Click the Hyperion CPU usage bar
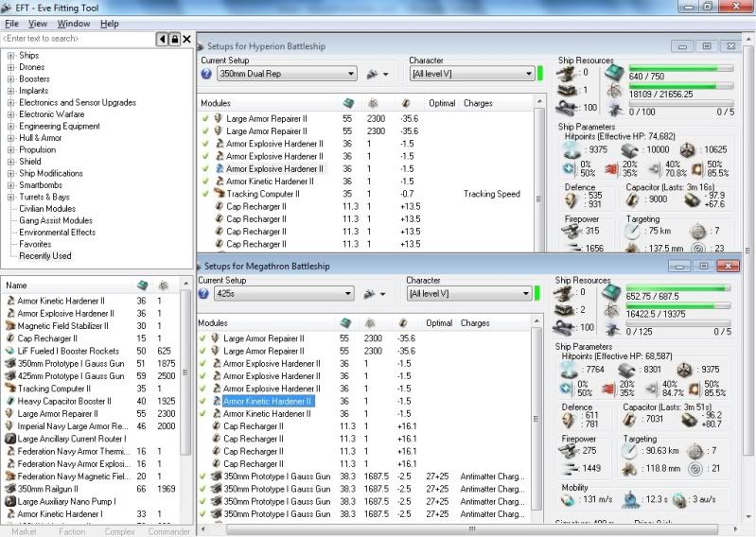 682,69
